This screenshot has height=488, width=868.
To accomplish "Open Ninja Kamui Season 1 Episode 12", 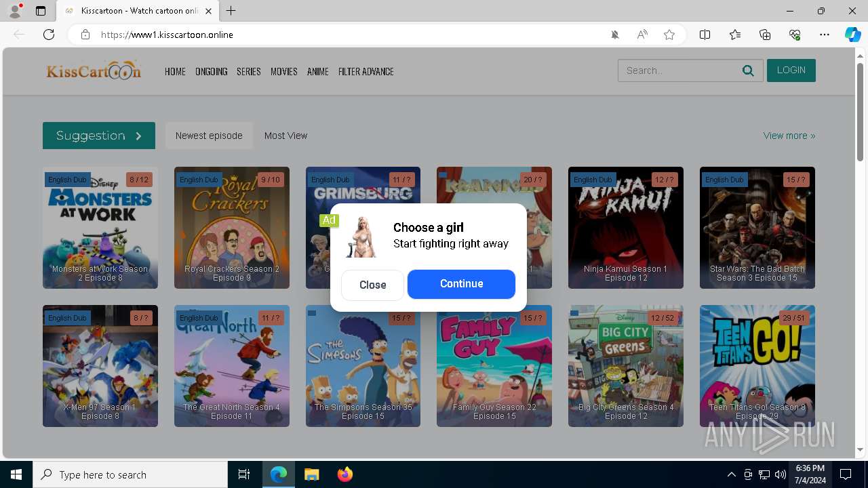I will [x=626, y=228].
